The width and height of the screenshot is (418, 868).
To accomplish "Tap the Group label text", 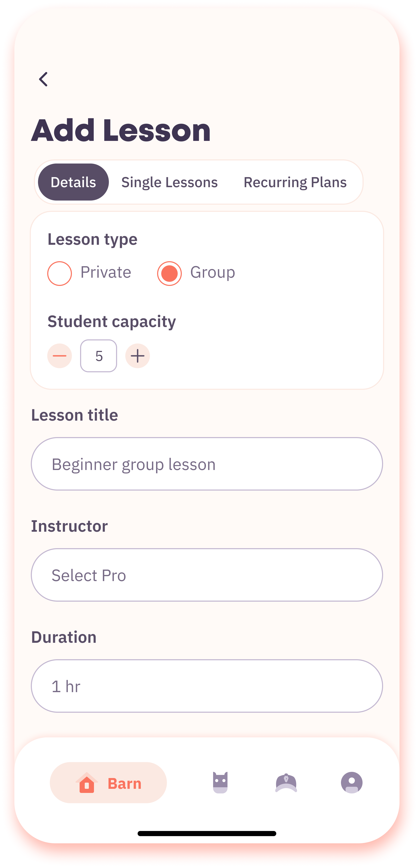I will click(x=213, y=272).
